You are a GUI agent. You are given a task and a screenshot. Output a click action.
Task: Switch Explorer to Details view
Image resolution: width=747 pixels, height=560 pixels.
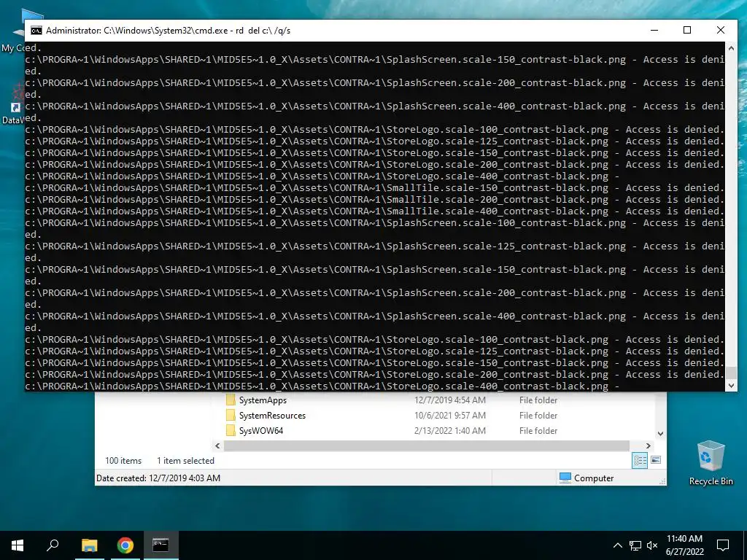pos(640,460)
